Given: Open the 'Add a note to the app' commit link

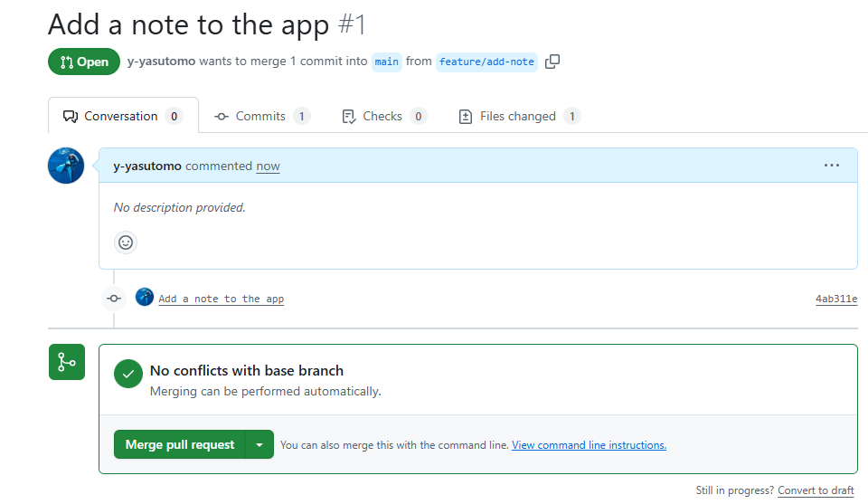Looking at the screenshot, I should [221, 299].
